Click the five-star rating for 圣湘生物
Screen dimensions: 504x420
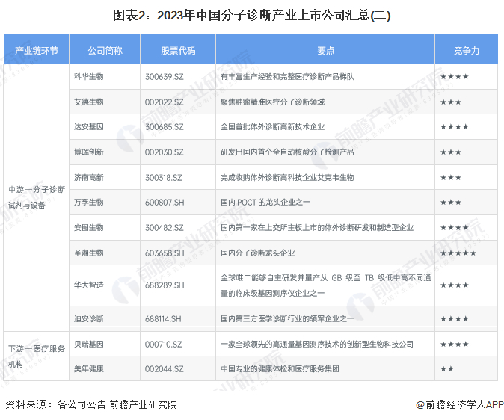point(458,253)
